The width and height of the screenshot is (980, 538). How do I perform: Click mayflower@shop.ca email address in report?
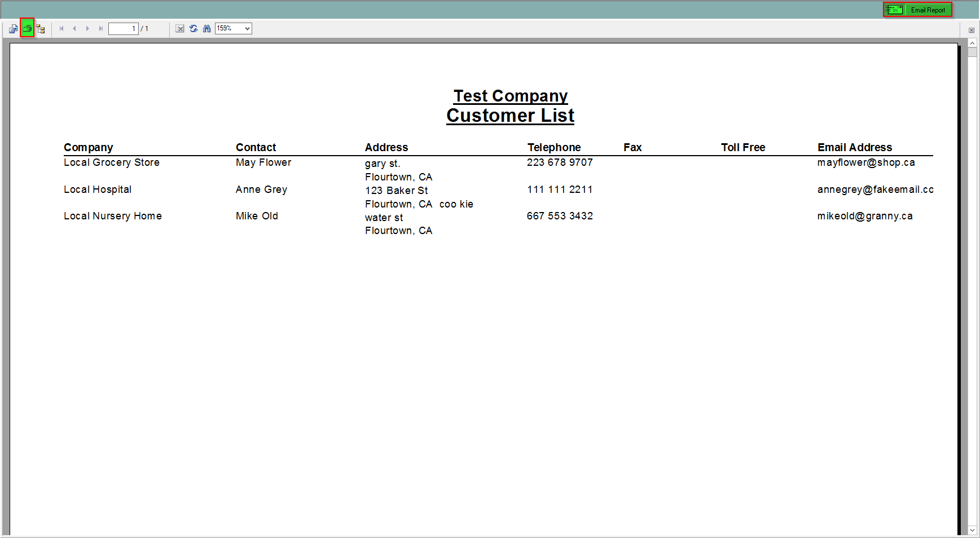pyautogui.click(x=866, y=162)
